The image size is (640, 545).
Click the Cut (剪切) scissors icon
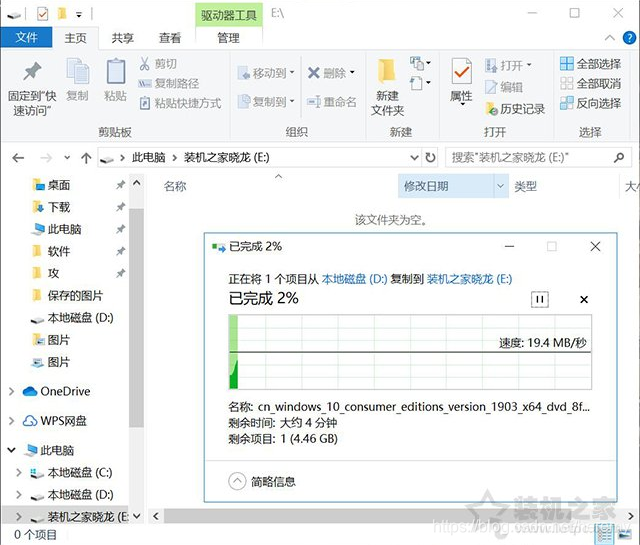point(145,64)
